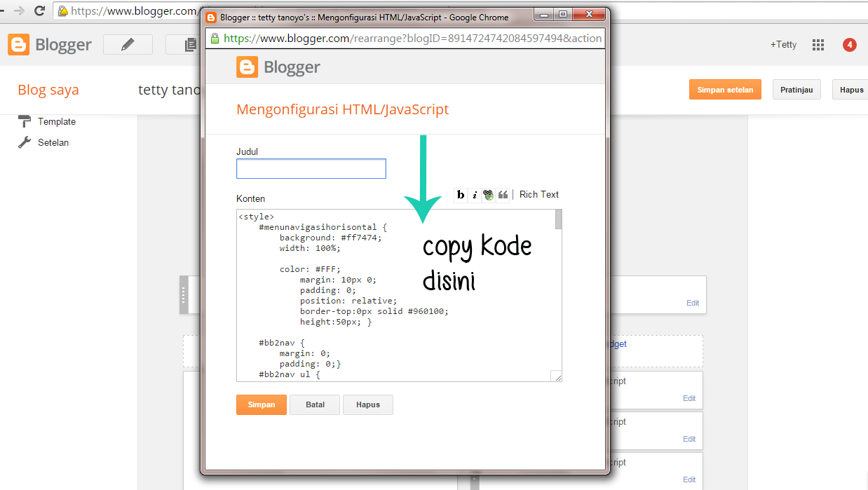The image size is (868, 490).
Task: Switch the editor to Rich Text mode
Action: point(539,194)
